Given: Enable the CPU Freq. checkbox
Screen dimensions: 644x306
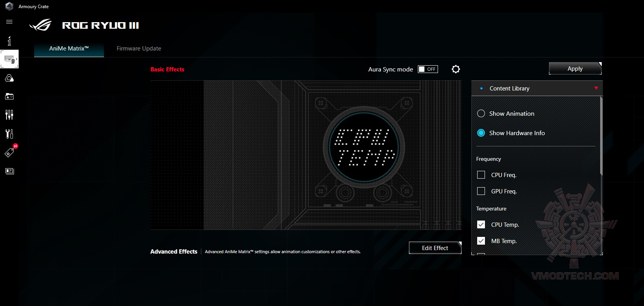Looking at the screenshot, I should pos(481,175).
